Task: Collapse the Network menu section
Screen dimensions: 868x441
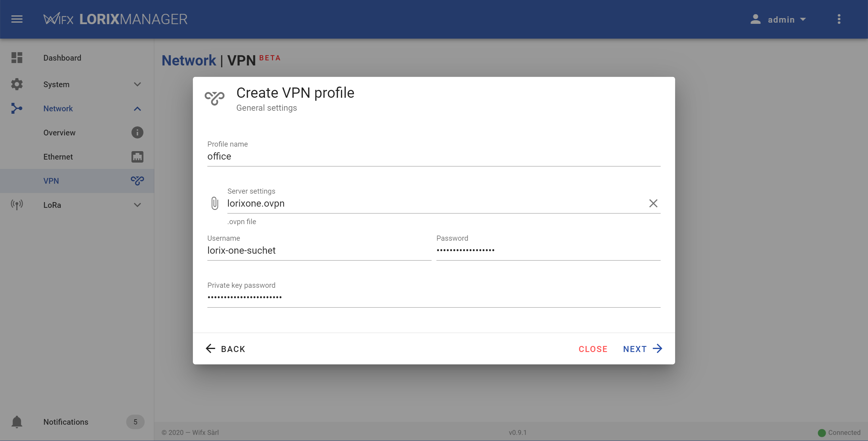Action: coord(137,109)
